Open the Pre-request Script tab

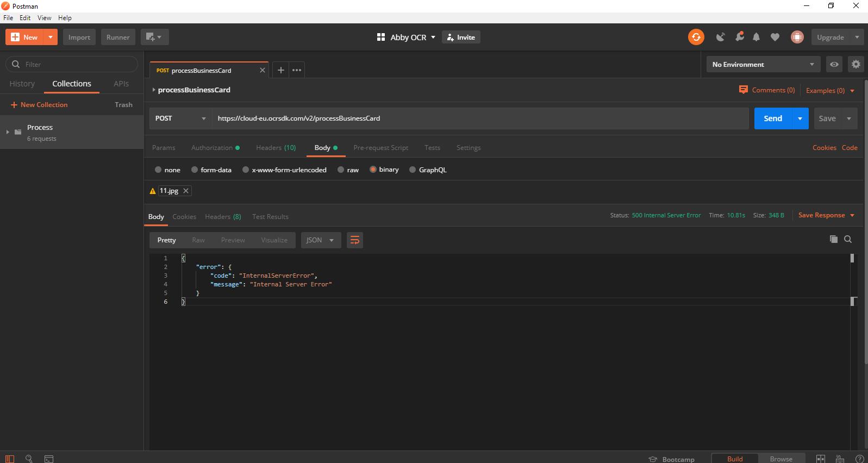point(380,147)
